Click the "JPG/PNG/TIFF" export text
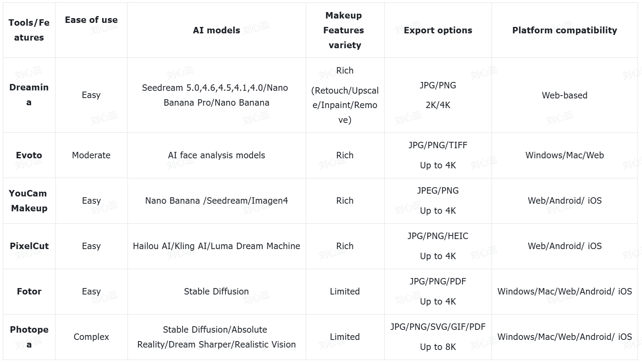The image size is (642, 364). pyautogui.click(x=438, y=145)
